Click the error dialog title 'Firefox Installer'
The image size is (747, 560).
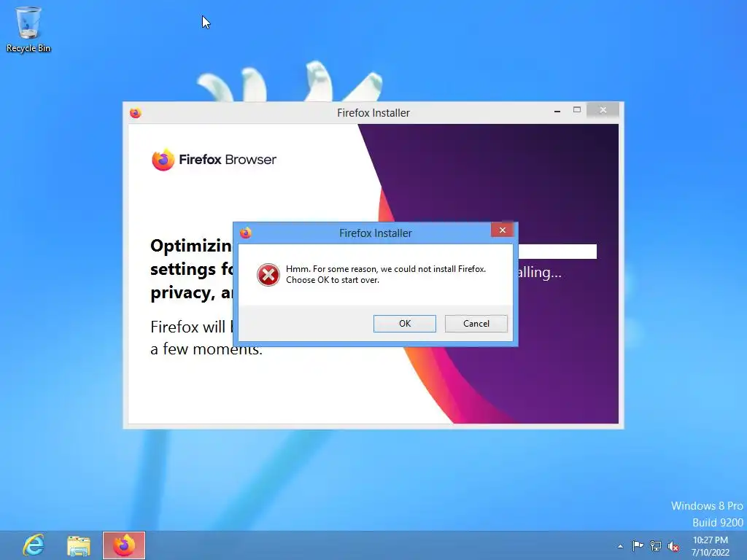(376, 233)
